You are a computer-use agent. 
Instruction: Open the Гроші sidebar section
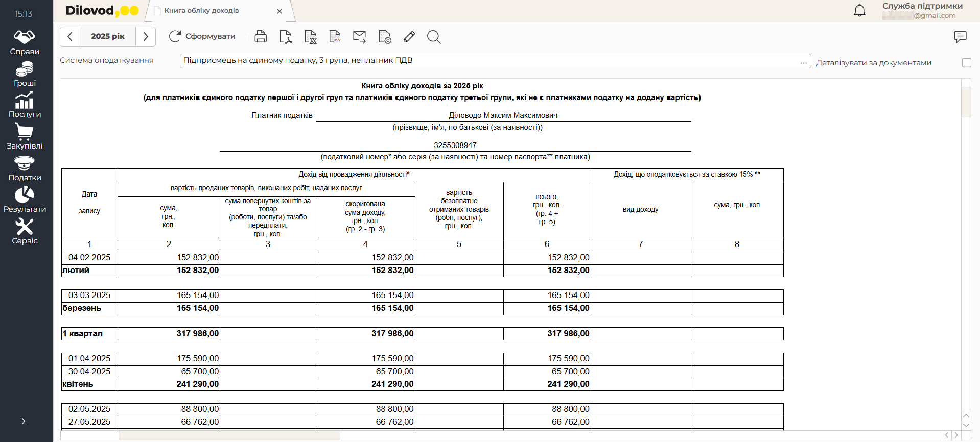coord(25,75)
